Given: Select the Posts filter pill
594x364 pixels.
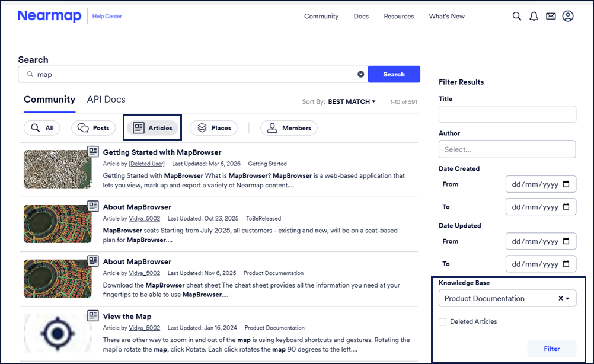Looking at the screenshot, I should click(93, 128).
